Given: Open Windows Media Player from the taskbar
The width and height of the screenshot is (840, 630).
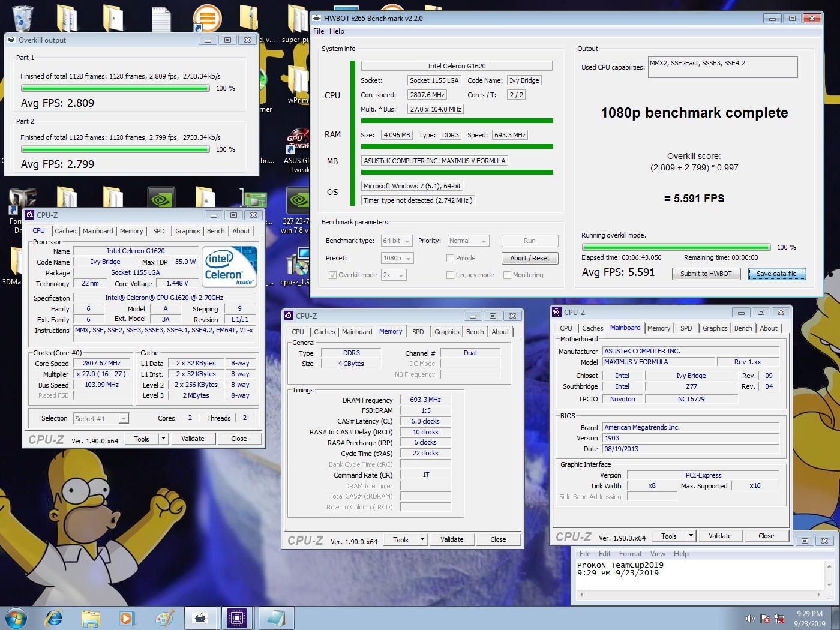Looking at the screenshot, I should tap(126, 617).
